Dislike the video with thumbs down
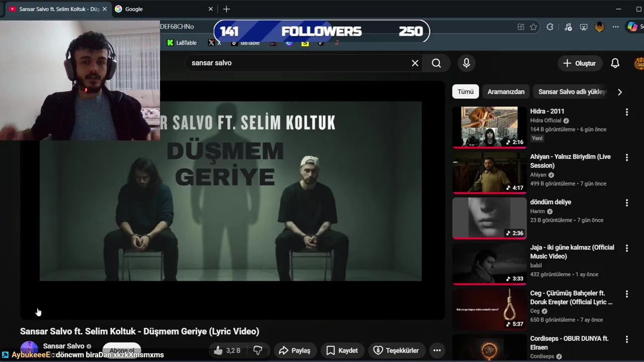The image size is (644, 362). [258, 350]
